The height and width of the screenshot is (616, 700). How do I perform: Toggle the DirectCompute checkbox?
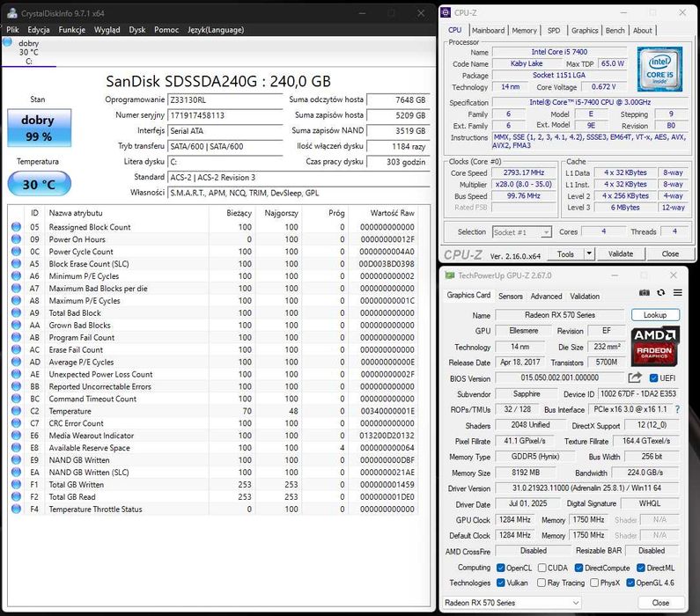(x=579, y=568)
